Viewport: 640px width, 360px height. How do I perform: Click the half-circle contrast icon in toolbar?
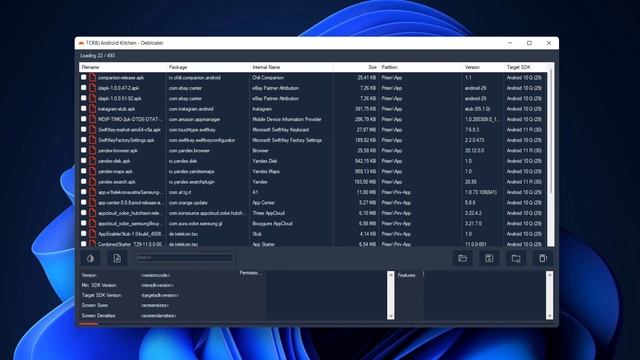point(91,258)
